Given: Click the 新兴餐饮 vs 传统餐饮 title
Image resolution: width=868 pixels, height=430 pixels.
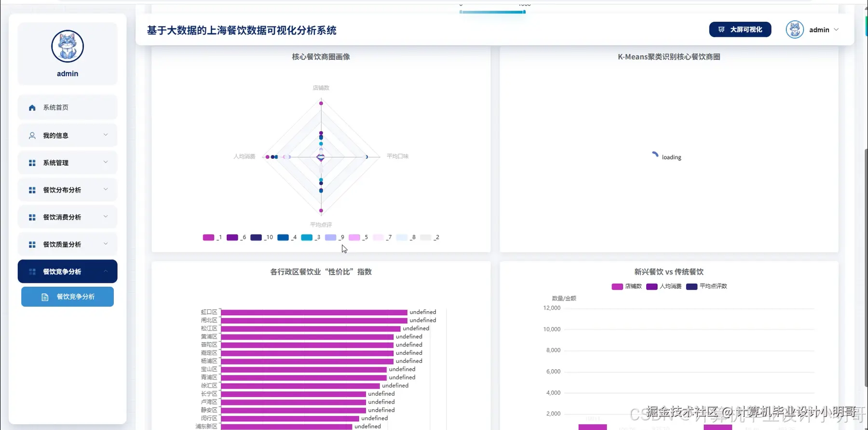Looking at the screenshot, I should click(669, 272).
